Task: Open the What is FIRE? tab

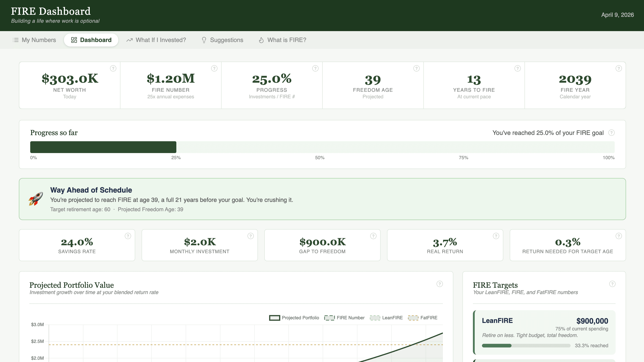Action: (282, 40)
